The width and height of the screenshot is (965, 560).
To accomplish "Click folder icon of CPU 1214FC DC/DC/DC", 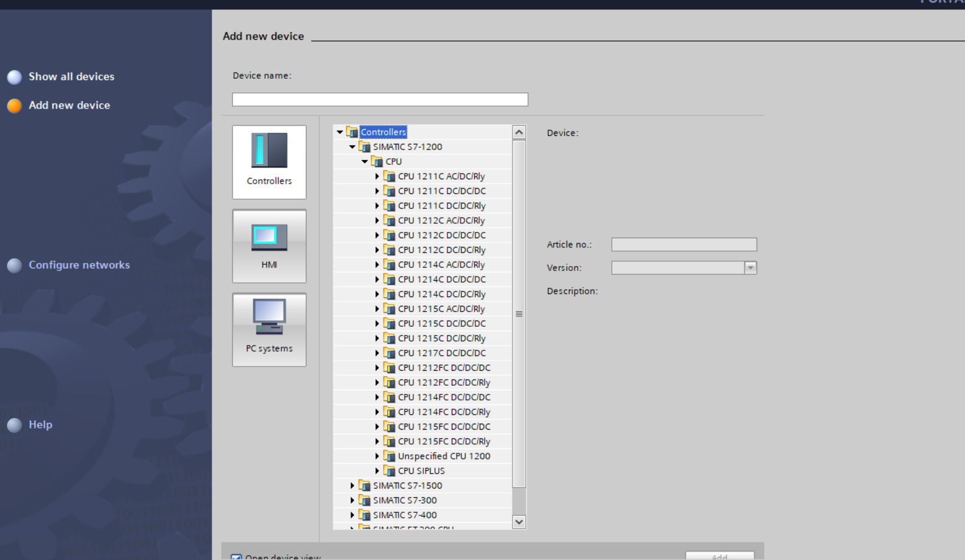I will [x=389, y=398].
